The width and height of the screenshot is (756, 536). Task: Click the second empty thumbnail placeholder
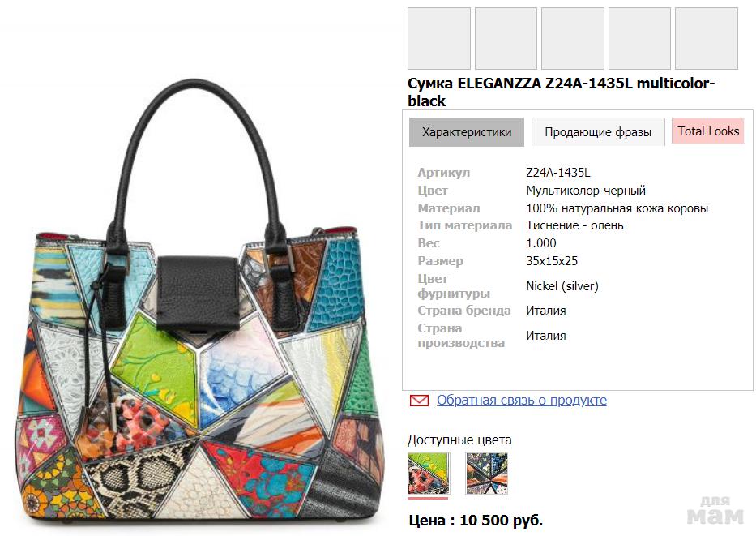(x=506, y=39)
